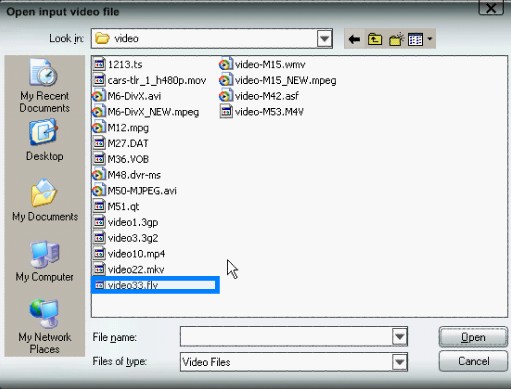This screenshot has height=389, width=511.
Task: Click the M50-MJPEG.avi file name
Action: point(142,191)
